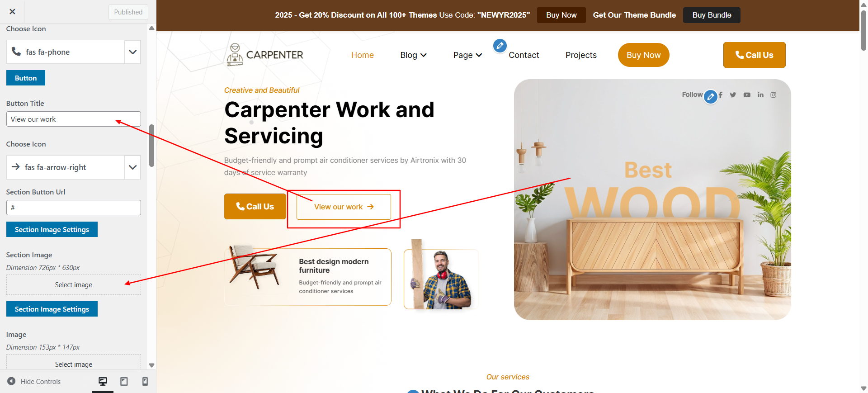This screenshot has width=868, height=393.
Task: Open the Twitter social icon
Action: [x=733, y=95]
